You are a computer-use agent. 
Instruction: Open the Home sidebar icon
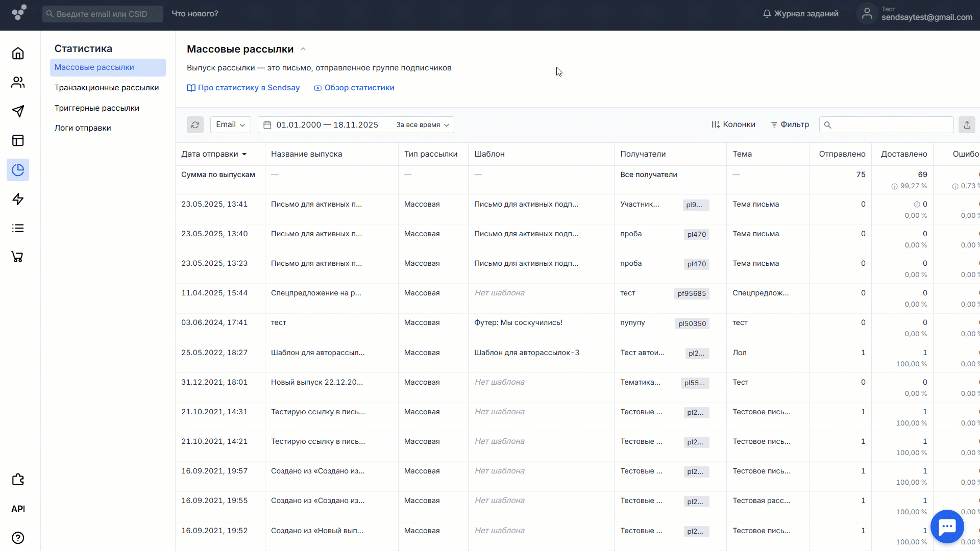coord(18,53)
